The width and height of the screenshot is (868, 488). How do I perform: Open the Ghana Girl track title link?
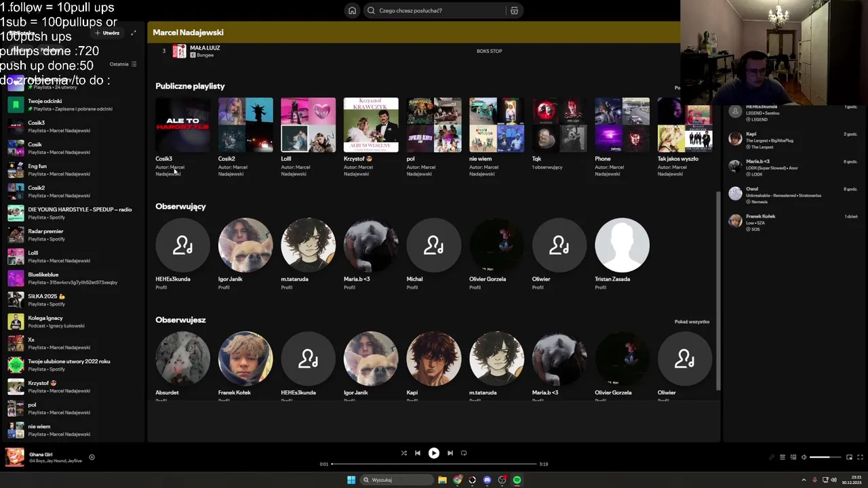tap(41, 454)
